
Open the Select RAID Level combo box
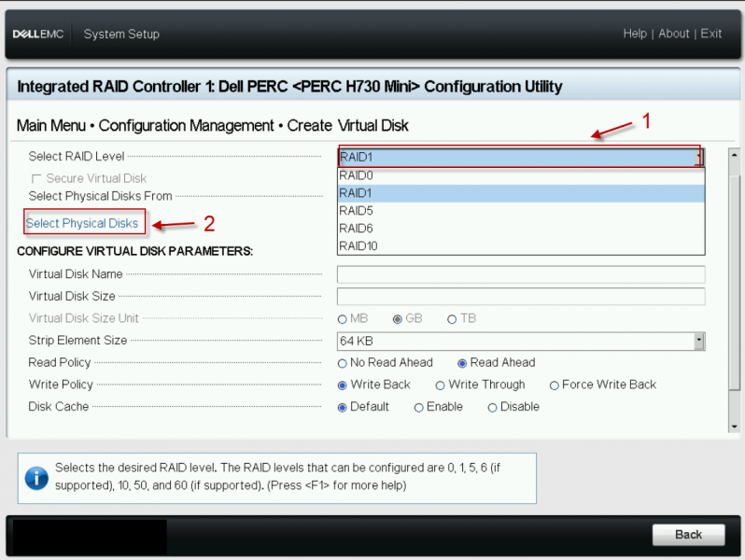tap(521, 157)
